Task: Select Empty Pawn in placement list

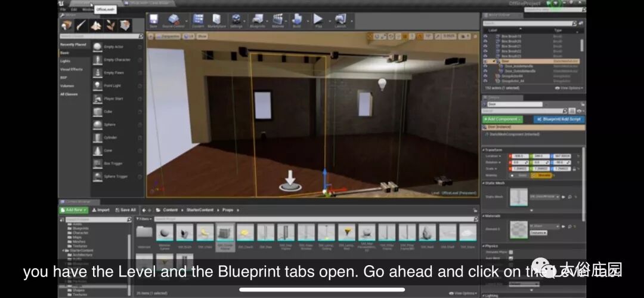Action: [117, 73]
